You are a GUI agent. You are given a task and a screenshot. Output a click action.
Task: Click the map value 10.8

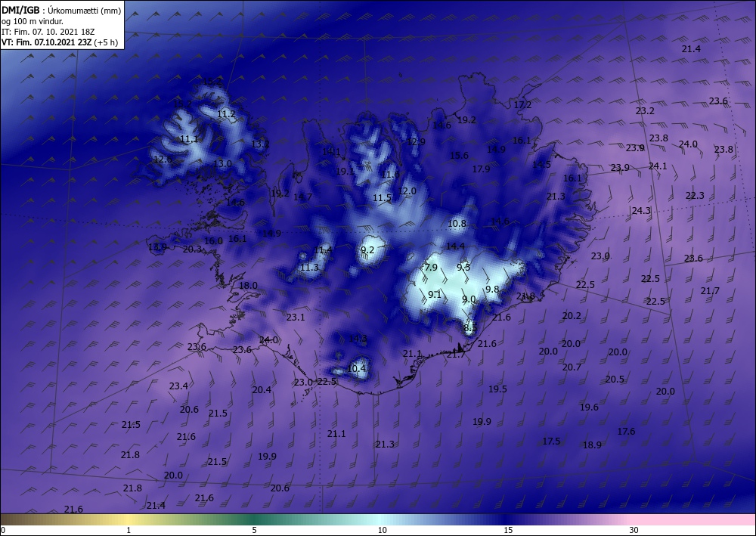pos(457,224)
